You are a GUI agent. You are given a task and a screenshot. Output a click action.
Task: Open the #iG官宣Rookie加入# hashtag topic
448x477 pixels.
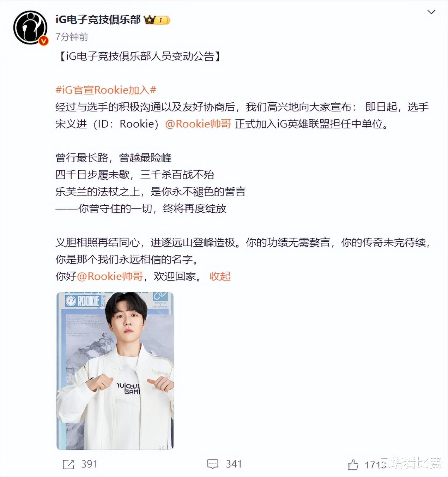(x=106, y=90)
